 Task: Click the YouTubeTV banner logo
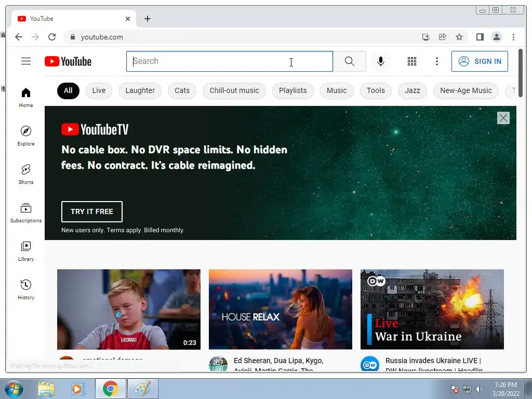(x=95, y=129)
